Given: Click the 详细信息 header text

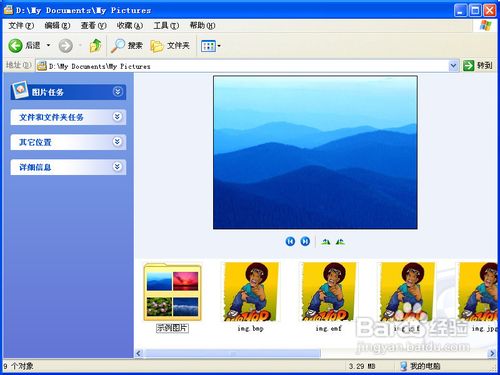Looking at the screenshot, I should pyautogui.click(x=35, y=167).
